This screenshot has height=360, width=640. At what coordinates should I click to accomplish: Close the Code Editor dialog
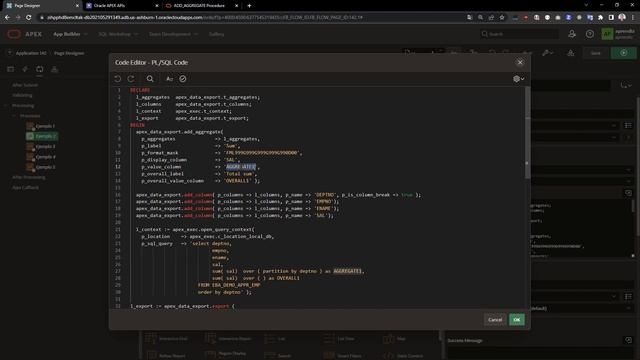tap(520, 62)
